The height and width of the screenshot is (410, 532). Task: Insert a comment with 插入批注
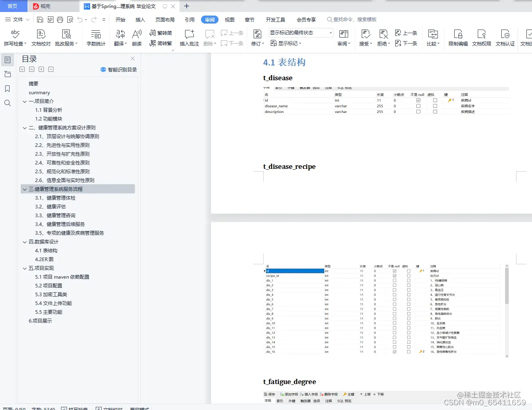click(x=189, y=38)
